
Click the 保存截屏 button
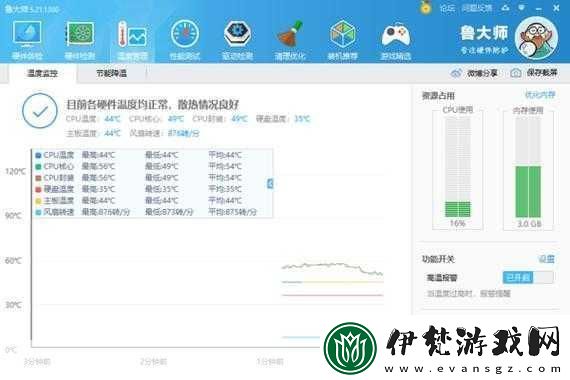[534, 73]
